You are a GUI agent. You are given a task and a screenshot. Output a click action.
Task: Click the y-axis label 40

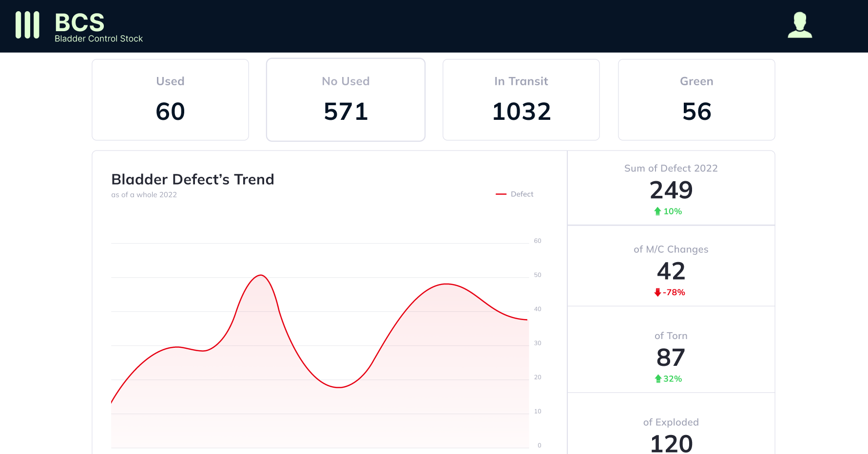point(538,309)
